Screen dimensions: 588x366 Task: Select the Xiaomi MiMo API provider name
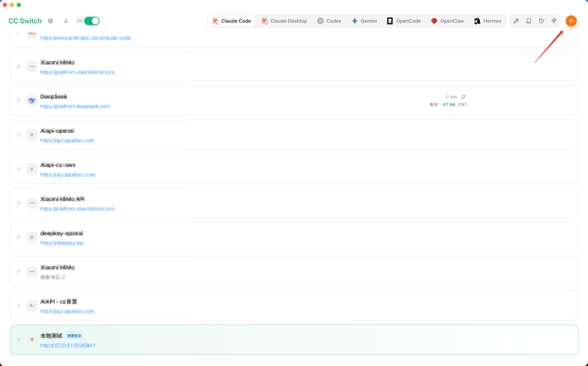[x=62, y=199]
